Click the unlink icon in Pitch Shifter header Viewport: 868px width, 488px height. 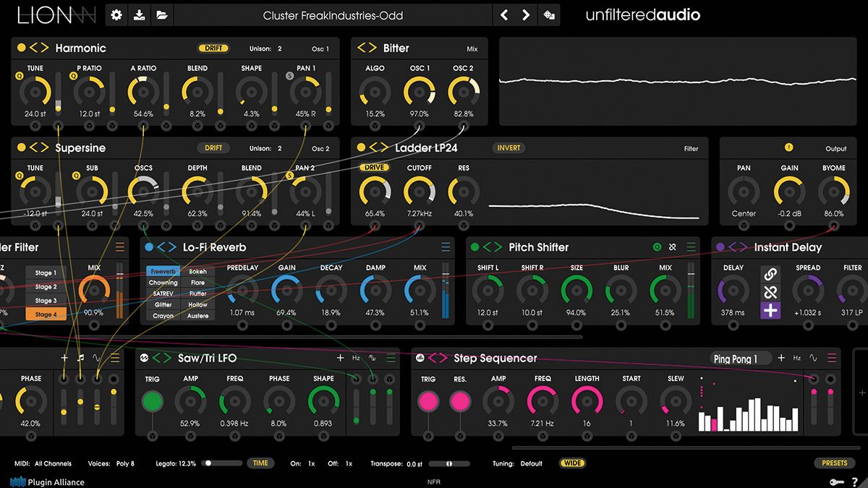click(x=673, y=247)
